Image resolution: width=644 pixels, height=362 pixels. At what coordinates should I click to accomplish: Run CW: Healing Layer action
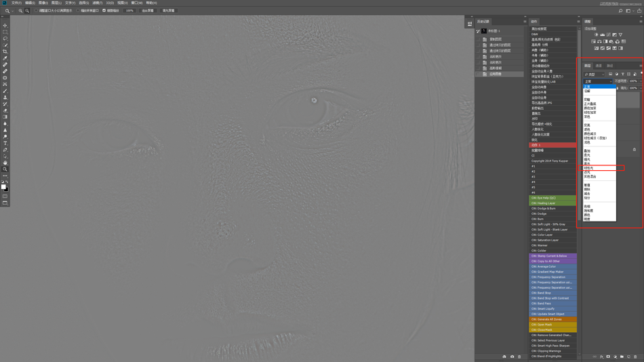pyautogui.click(x=552, y=203)
